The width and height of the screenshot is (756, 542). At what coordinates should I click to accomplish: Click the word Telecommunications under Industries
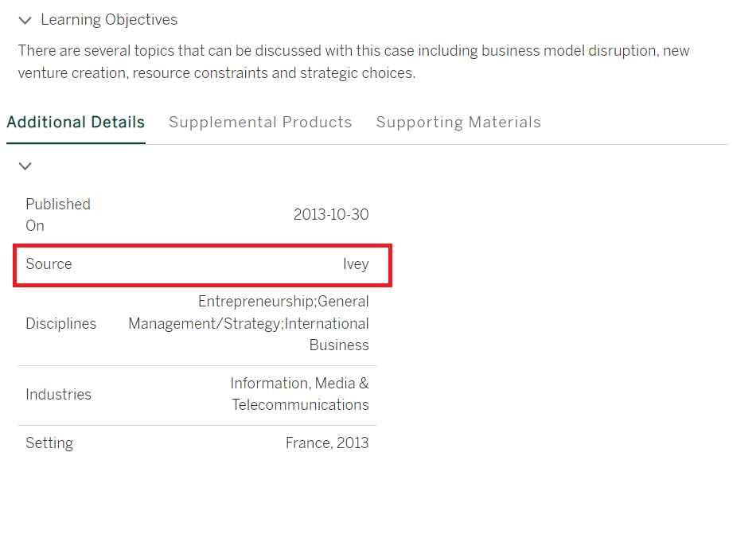click(x=300, y=405)
